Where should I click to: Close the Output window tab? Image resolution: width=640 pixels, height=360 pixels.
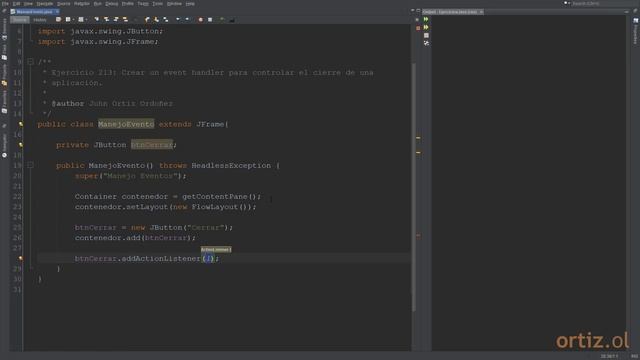pyautogui.click(x=481, y=12)
